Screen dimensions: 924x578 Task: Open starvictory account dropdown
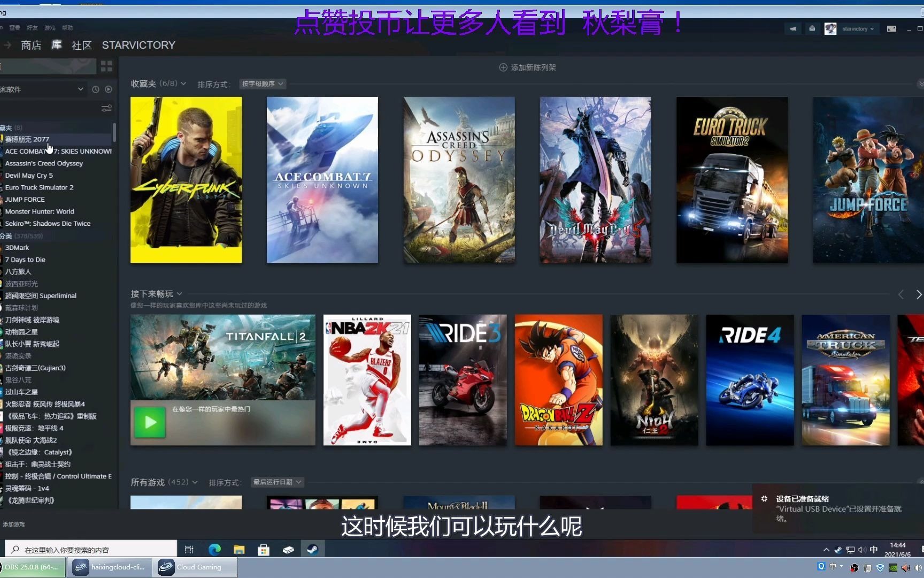(x=858, y=29)
